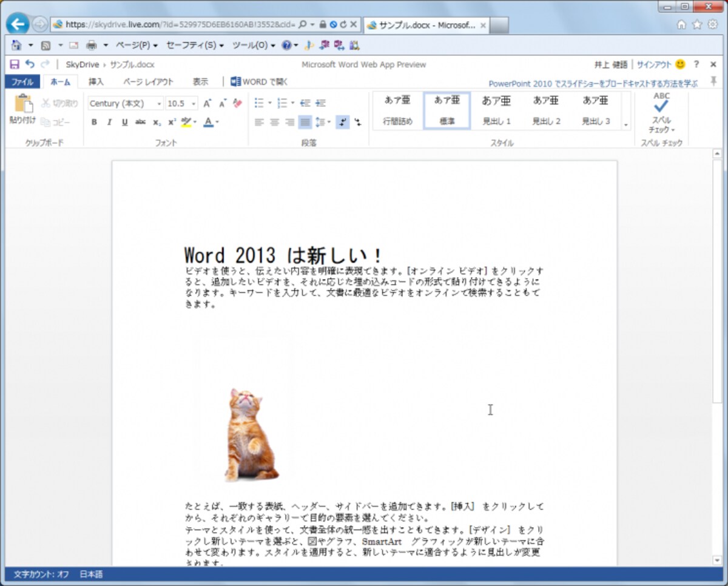This screenshot has width=728, height=586.
Task: Pin the ribbon with the pushpin icon
Action: (713, 82)
